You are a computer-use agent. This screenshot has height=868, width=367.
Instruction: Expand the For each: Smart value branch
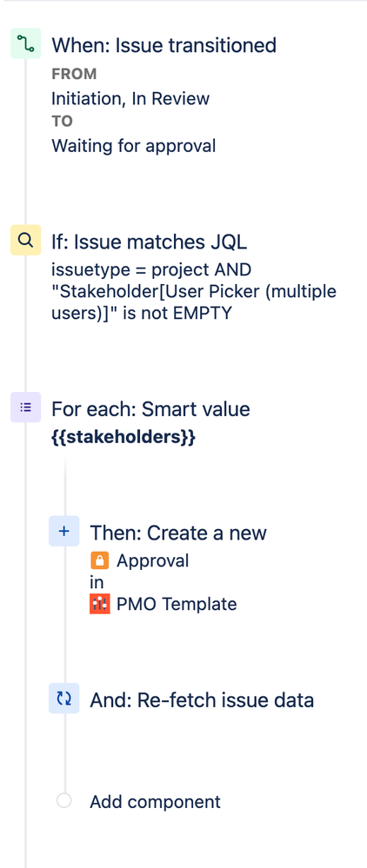pyautogui.click(x=150, y=409)
